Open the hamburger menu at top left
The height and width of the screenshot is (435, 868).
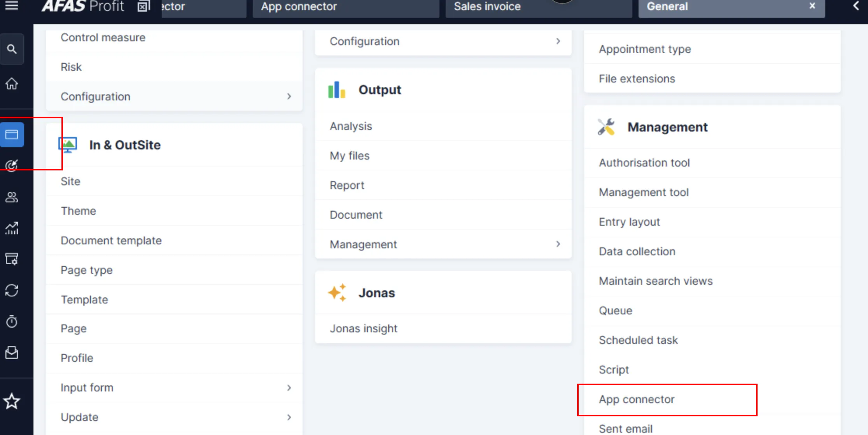pyautogui.click(x=12, y=6)
